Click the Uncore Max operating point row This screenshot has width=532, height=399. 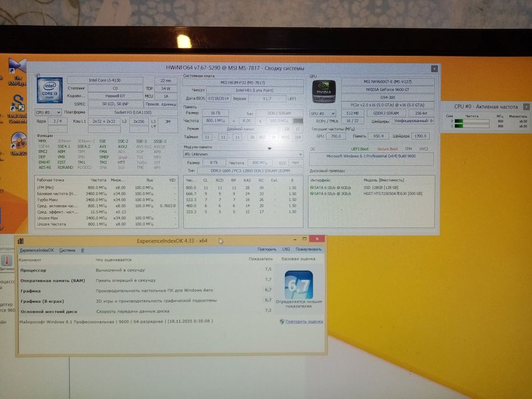point(107,218)
